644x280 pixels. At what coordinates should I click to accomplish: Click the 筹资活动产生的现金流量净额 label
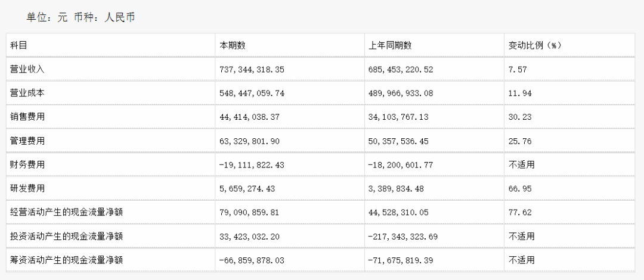[67, 260]
